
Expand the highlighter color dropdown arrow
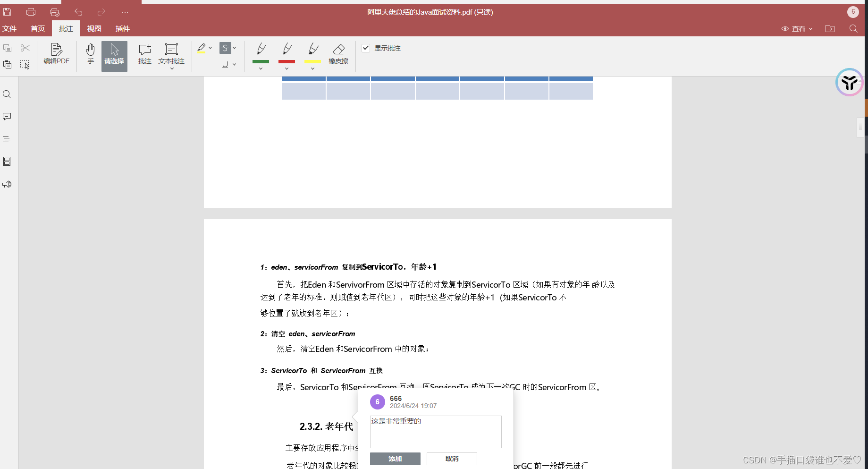(211, 48)
